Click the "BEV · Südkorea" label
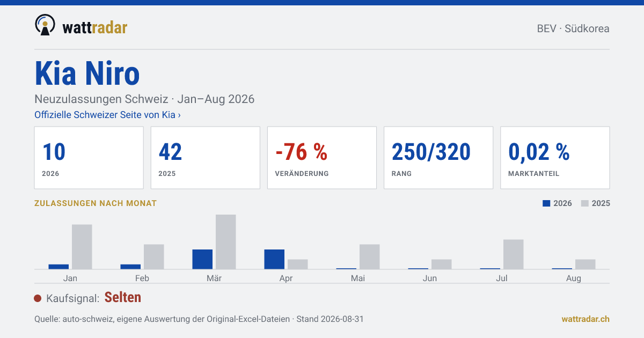Screen dimensions: 644x338 coord(573,29)
